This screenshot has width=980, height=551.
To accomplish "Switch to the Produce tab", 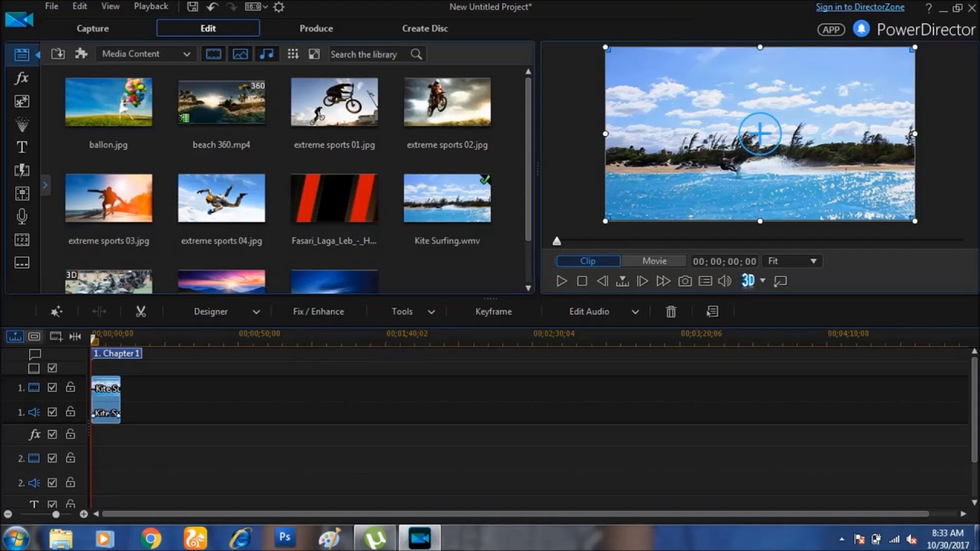I will click(316, 28).
